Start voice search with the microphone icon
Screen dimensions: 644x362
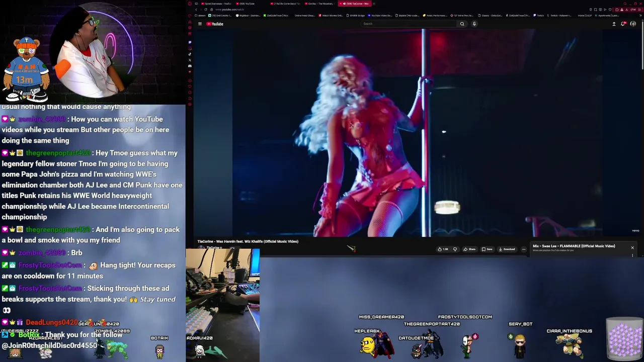click(x=474, y=24)
